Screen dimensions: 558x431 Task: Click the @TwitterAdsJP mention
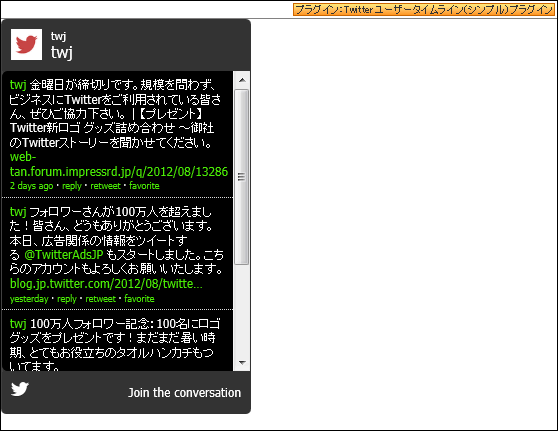(64, 255)
